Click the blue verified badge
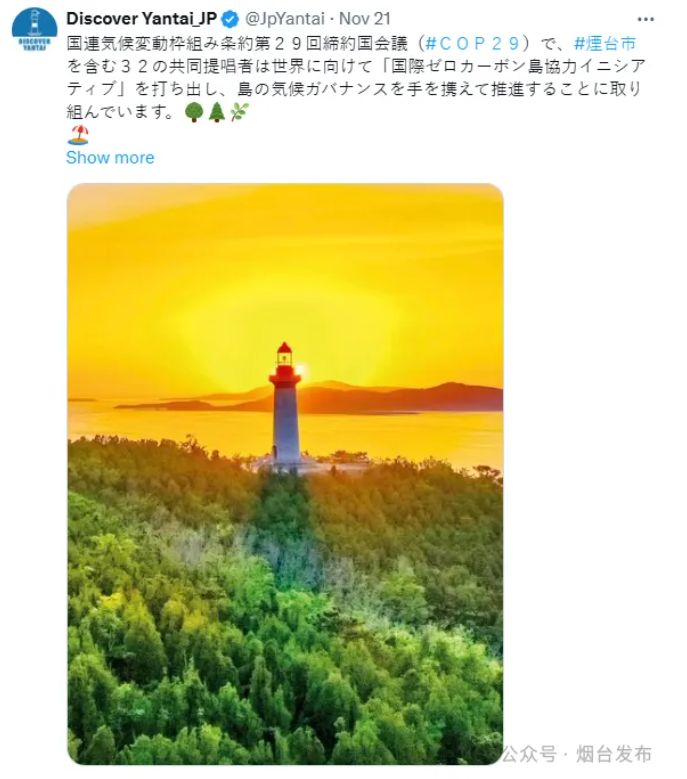 pos(230,19)
